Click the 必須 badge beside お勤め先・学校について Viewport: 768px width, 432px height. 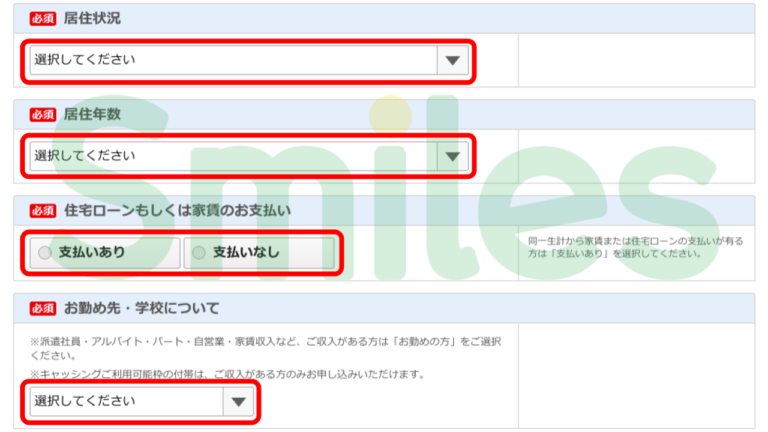pyautogui.click(x=43, y=309)
